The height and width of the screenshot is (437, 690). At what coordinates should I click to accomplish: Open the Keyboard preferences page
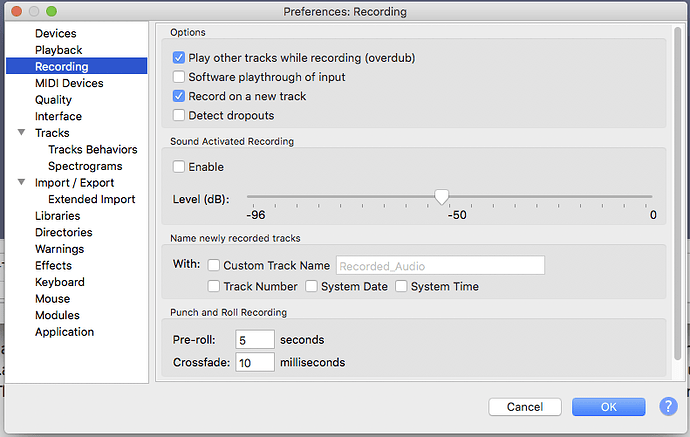(59, 282)
